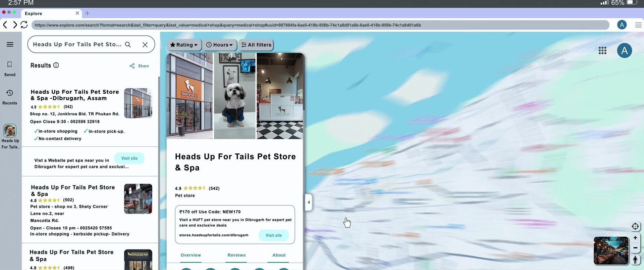Image resolution: width=644 pixels, height=270 pixels.
Task: Zoom in on the map
Action: (635, 238)
